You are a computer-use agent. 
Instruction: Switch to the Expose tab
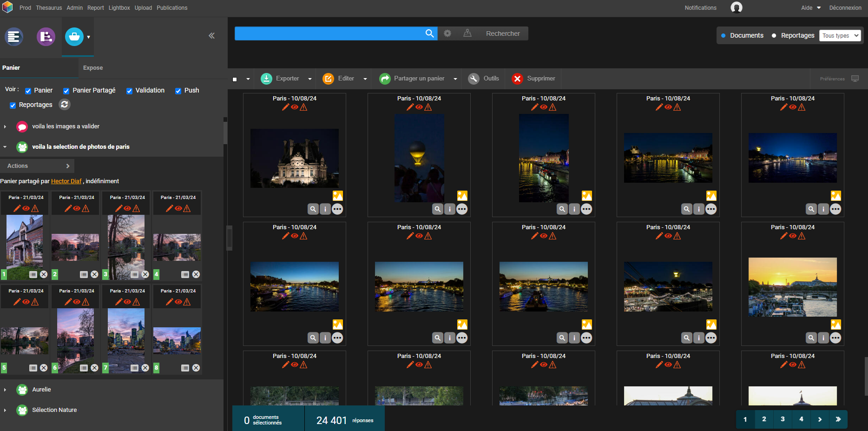click(x=93, y=68)
